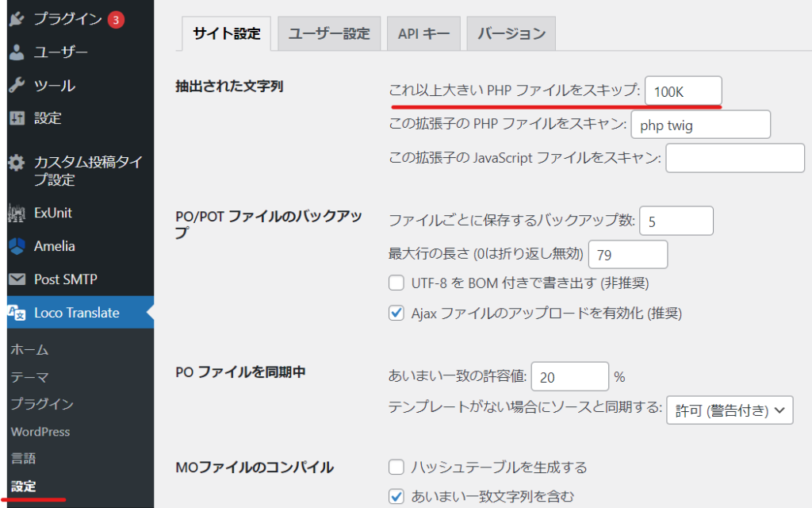The width and height of the screenshot is (812, 508).
Task: Open top-level 設定 menu in sidebar
Action: [x=48, y=118]
